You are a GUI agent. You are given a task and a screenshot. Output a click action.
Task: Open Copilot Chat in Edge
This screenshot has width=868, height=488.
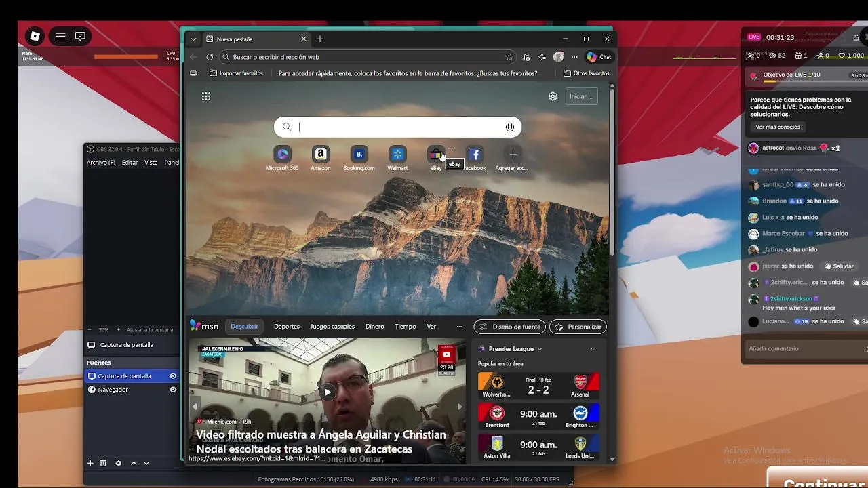pos(599,57)
